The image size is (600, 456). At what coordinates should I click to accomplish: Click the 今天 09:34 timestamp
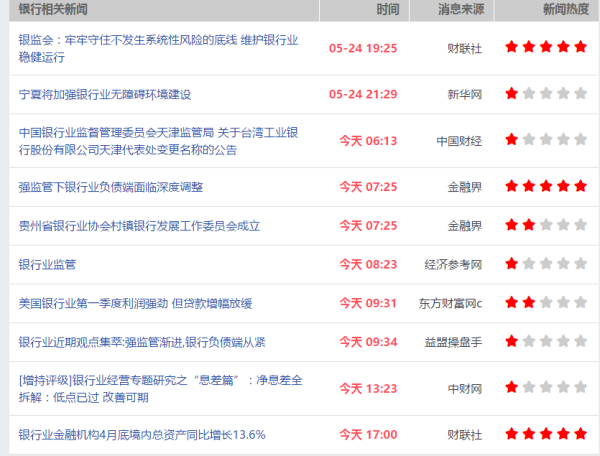tap(368, 342)
